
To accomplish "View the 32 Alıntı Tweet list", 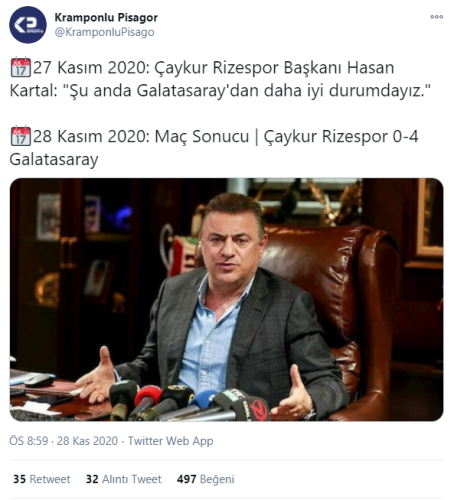I will pos(124,479).
